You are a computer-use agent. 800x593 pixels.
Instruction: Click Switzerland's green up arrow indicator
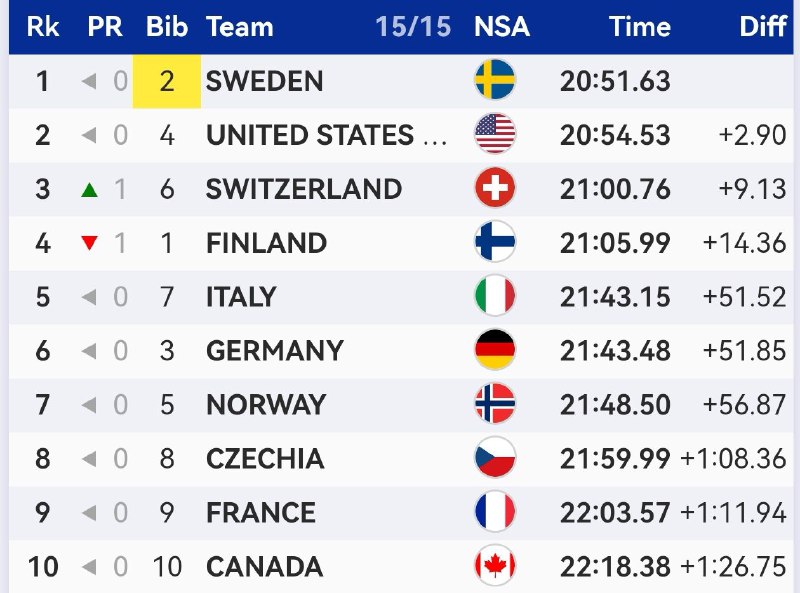click(90, 190)
